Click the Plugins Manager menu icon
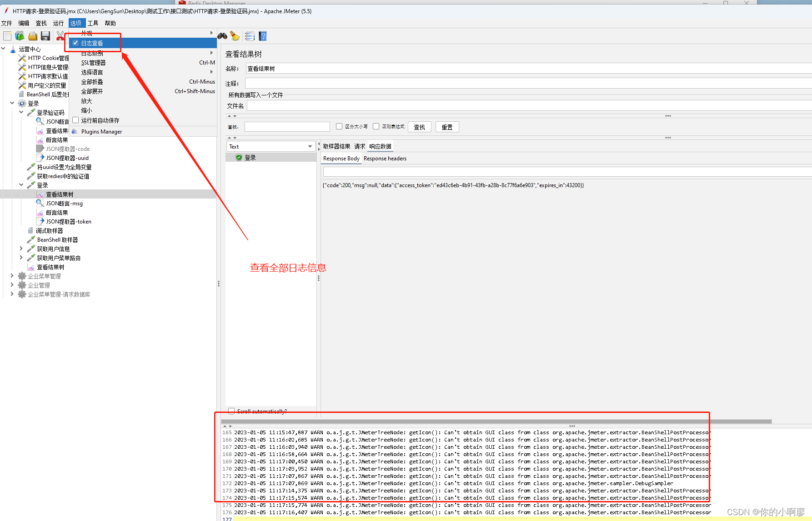This screenshot has width=812, height=521. [75, 132]
